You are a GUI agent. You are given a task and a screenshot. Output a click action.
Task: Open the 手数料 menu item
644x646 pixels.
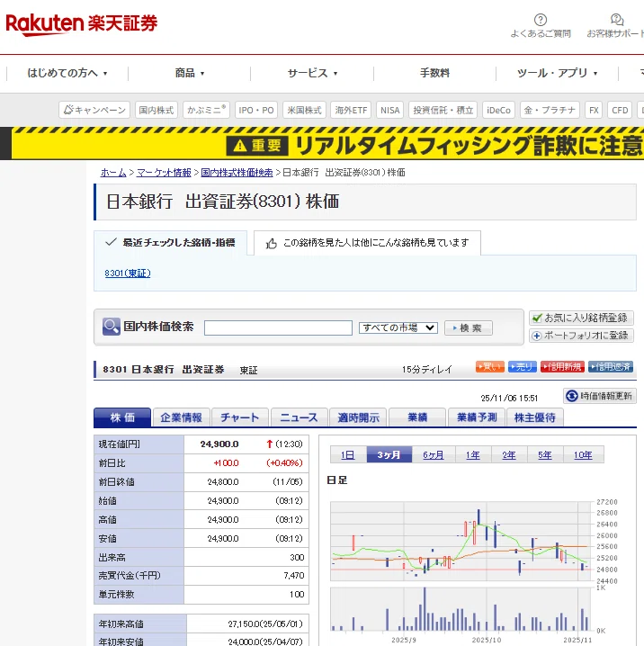tap(434, 74)
